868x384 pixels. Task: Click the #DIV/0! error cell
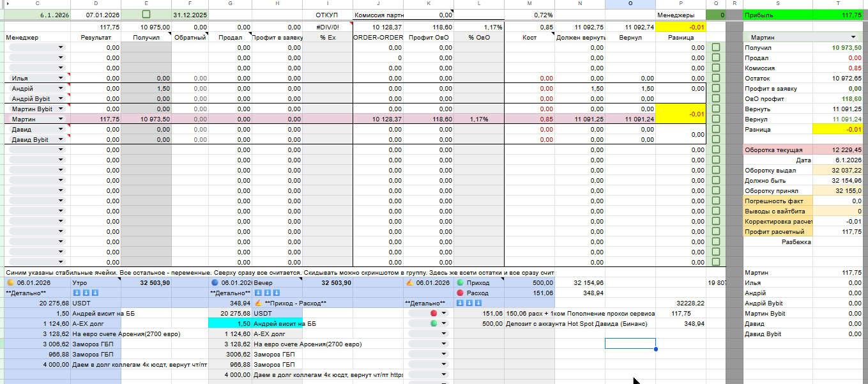pos(328,27)
